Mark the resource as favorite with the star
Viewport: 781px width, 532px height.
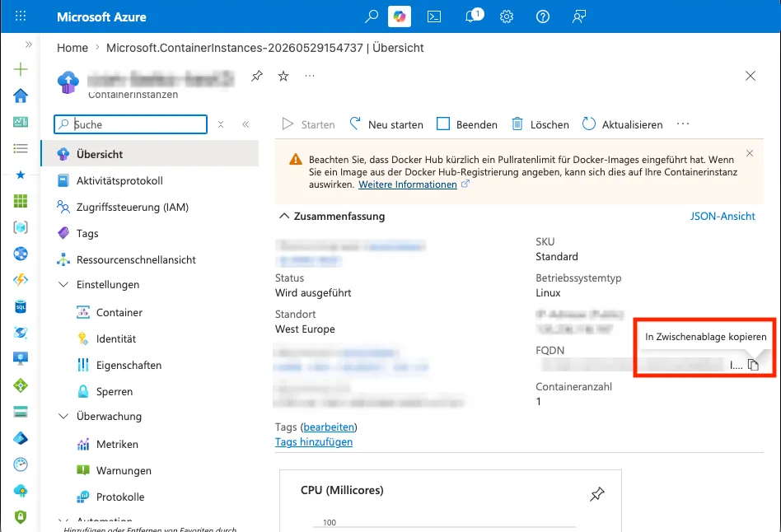coord(283,76)
